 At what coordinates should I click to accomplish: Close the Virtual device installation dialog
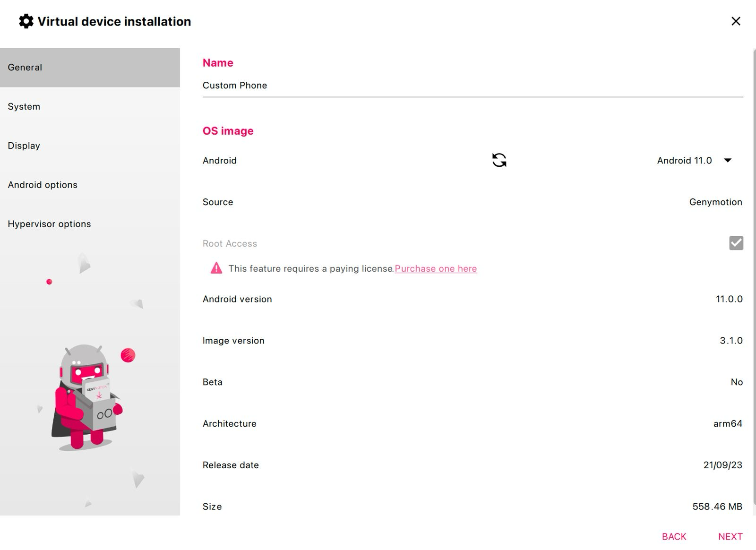pos(735,21)
